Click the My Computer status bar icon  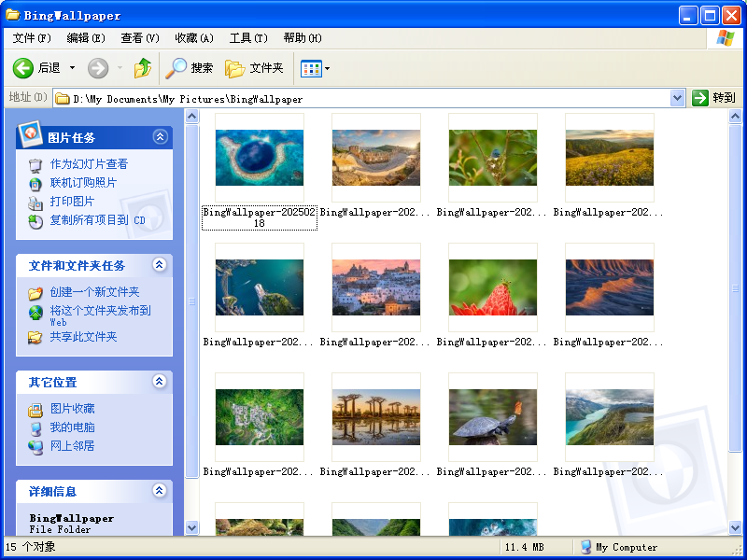(586, 547)
